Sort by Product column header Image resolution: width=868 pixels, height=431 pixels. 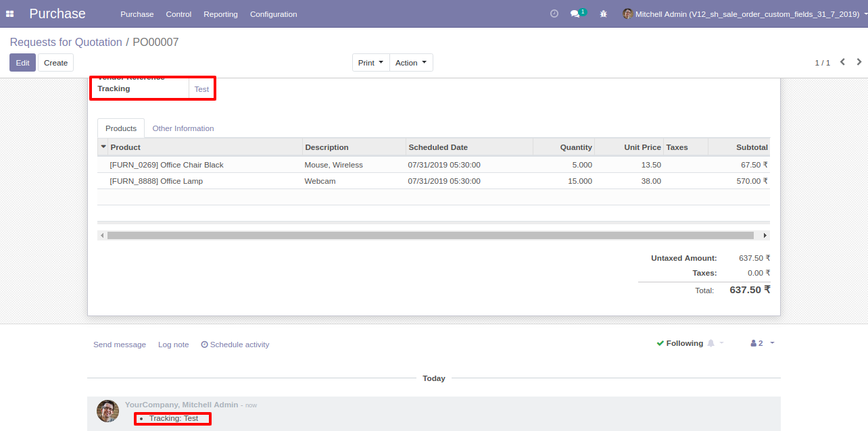tap(205, 147)
